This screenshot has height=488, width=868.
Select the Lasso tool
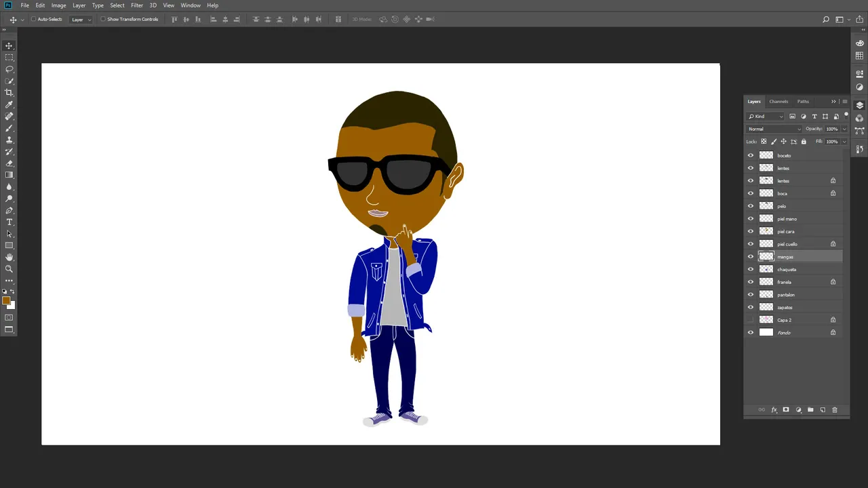9,69
